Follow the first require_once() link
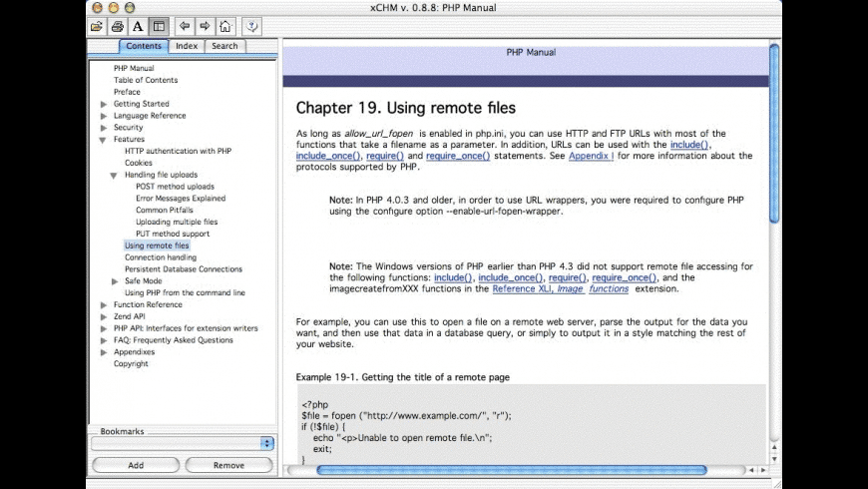This screenshot has width=868, height=489. tap(458, 156)
